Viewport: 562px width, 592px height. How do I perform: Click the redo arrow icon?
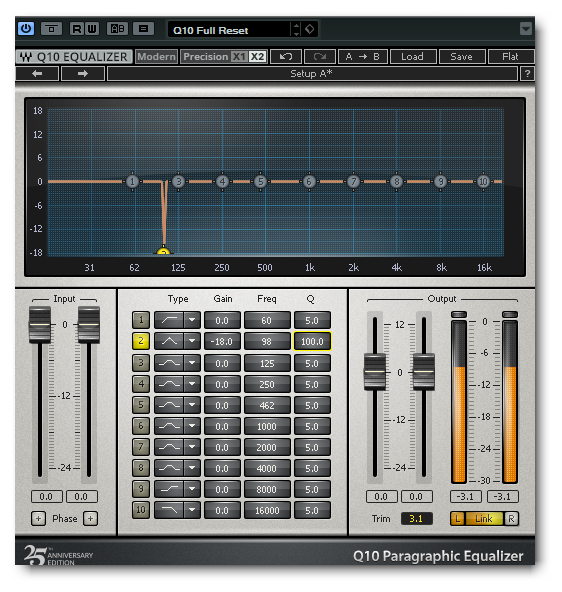[320, 57]
